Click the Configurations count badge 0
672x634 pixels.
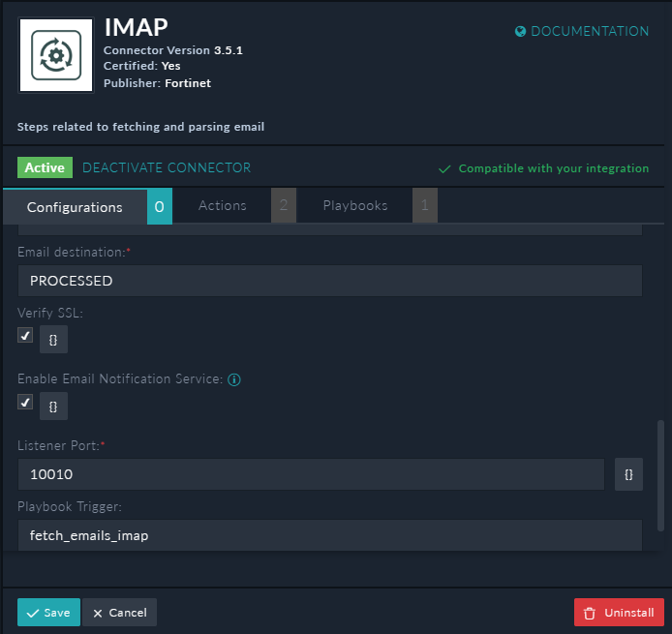tap(160, 206)
